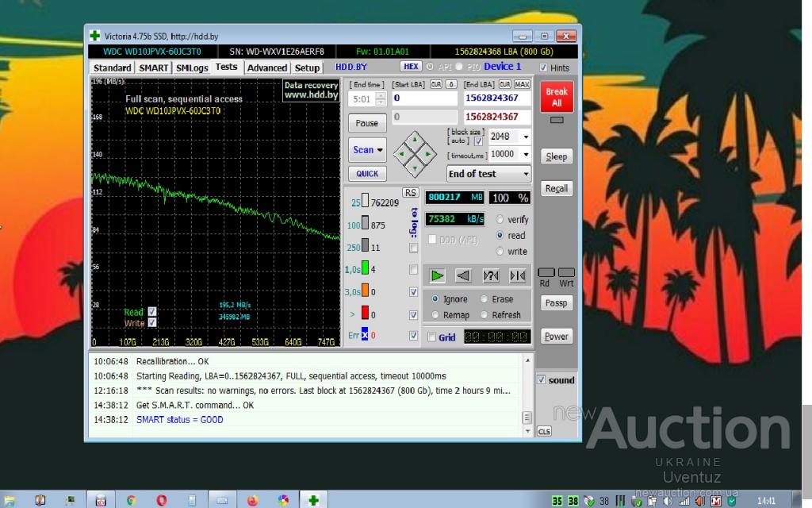Toggle log checkbox for 250 ms blocks
Screen dimensions: 812x508
click(x=413, y=248)
